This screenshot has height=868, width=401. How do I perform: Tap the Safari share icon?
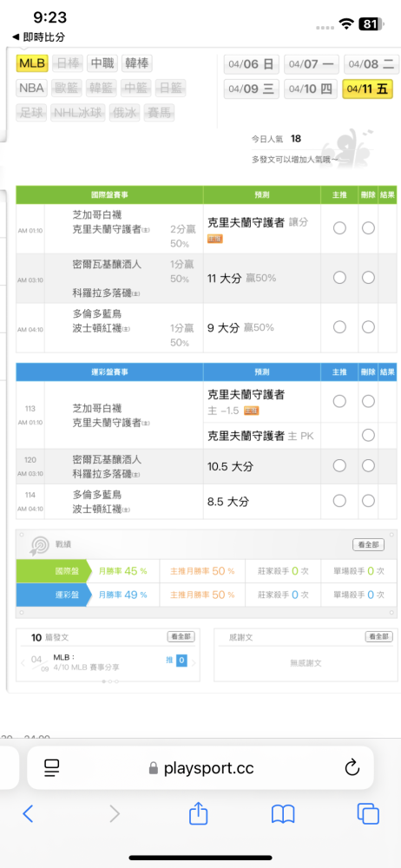click(x=198, y=813)
